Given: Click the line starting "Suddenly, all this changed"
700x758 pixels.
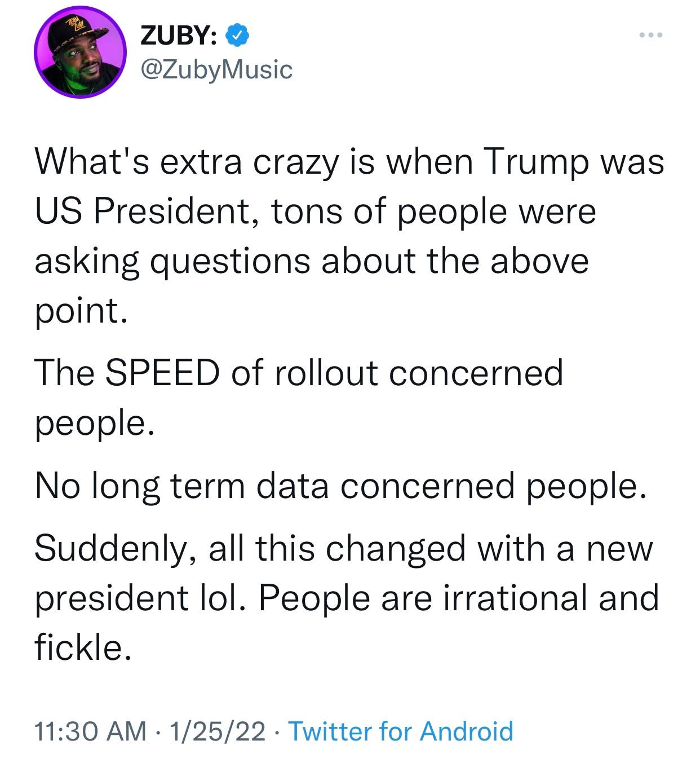Looking at the screenshot, I should coord(344,548).
